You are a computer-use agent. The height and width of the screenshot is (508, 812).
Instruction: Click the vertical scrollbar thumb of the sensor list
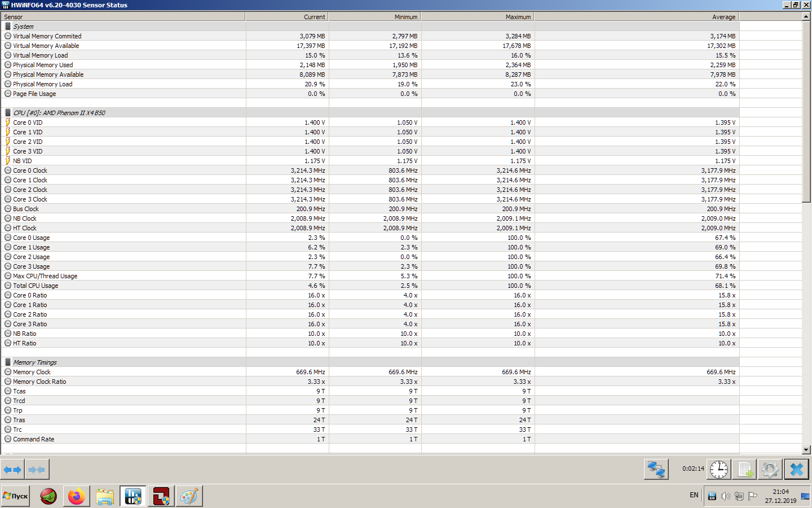click(x=806, y=111)
